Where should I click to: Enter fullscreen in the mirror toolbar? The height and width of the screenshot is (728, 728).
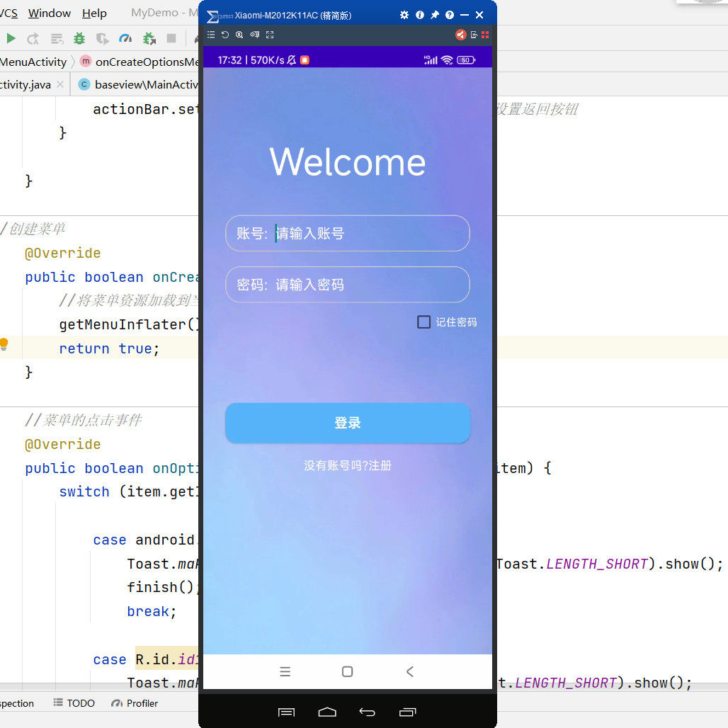[x=270, y=35]
